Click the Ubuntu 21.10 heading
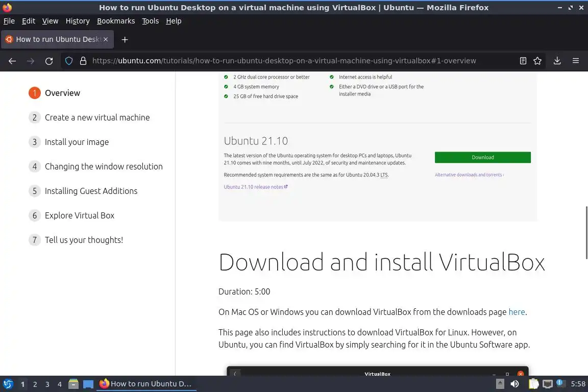The height and width of the screenshot is (392, 588). tap(256, 141)
